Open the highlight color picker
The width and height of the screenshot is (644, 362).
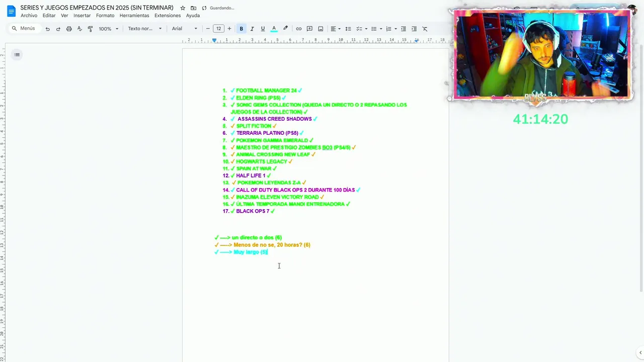pyautogui.click(x=285, y=29)
